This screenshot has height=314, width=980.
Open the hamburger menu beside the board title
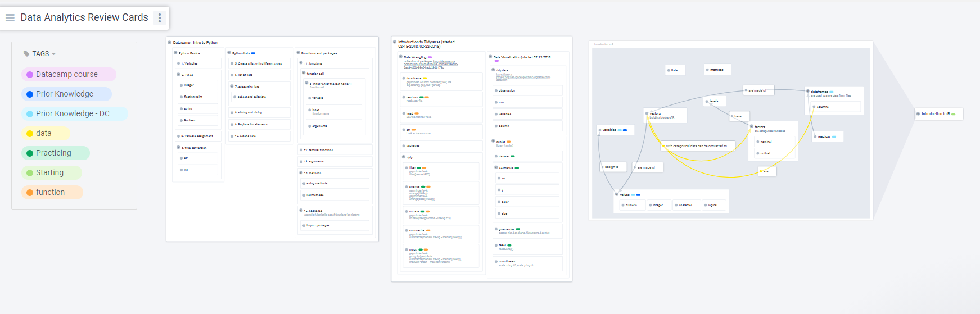point(10,18)
